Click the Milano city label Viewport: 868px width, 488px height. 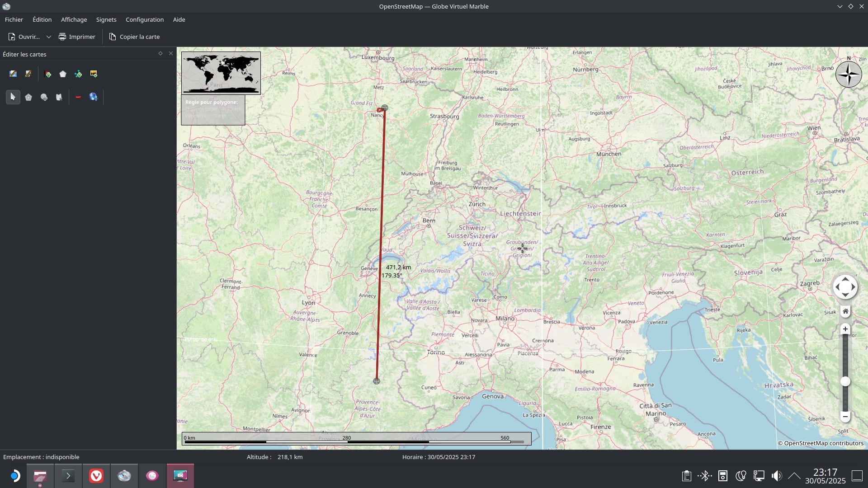pyautogui.click(x=505, y=318)
